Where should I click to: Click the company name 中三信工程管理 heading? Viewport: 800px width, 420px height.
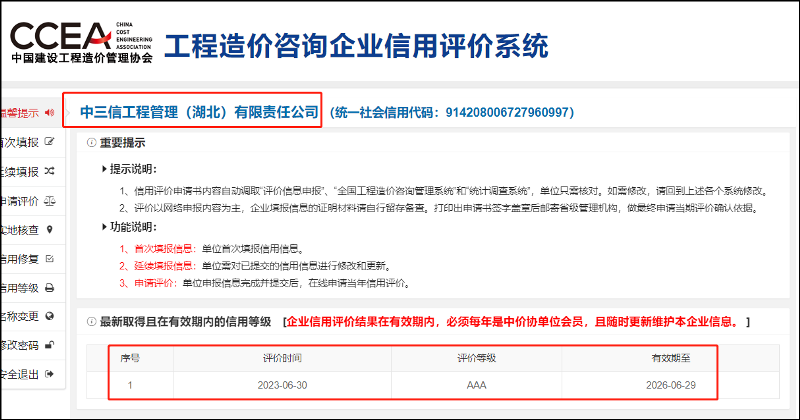point(198,111)
